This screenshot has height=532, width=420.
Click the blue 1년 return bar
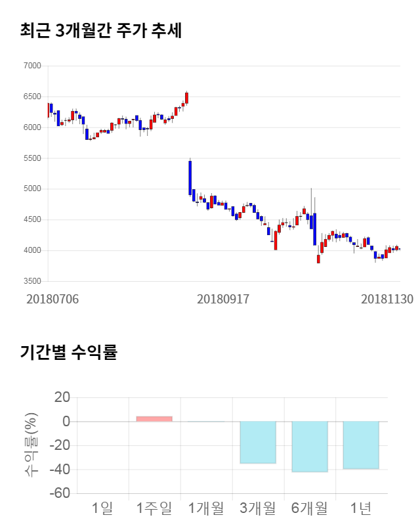(x=361, y=445)
